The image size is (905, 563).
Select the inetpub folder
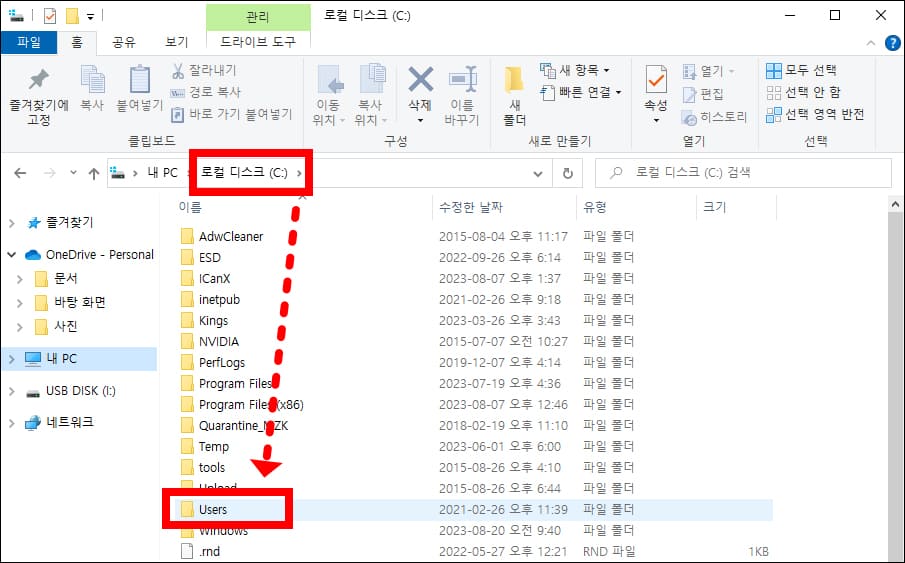219,300
